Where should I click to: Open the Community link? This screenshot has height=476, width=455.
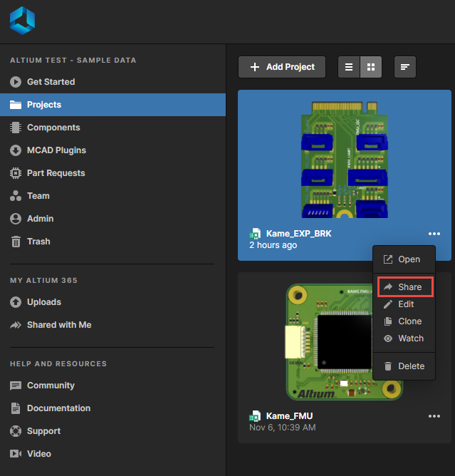pos(113,386)
